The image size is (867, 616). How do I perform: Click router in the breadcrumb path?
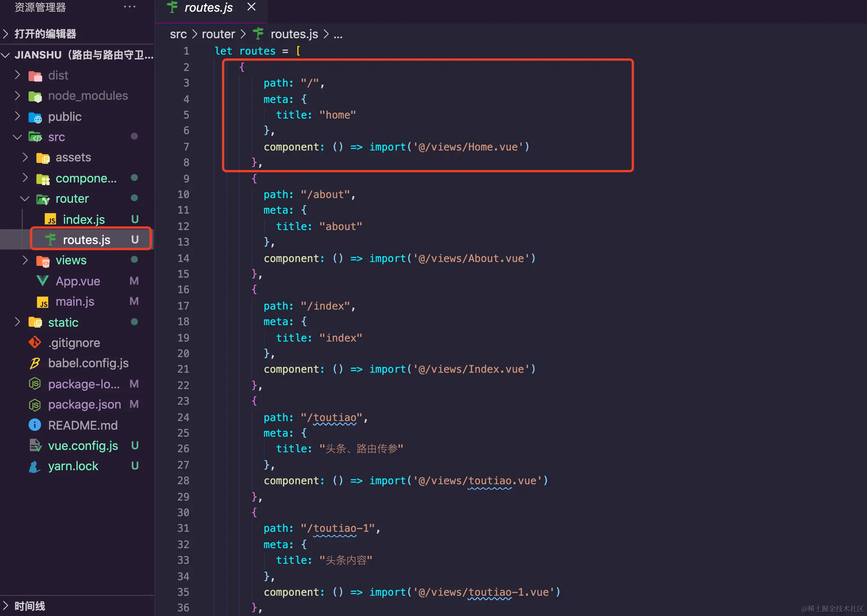(x=218, y=34)
